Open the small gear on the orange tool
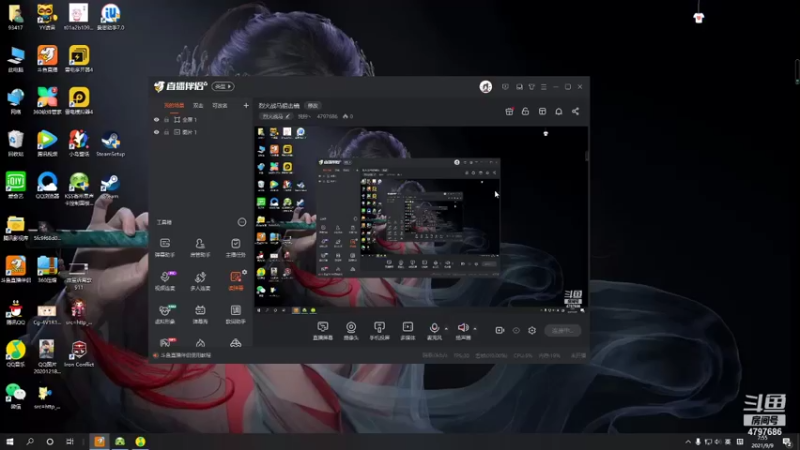The image size is (800, 450). [x=245, y=272]
